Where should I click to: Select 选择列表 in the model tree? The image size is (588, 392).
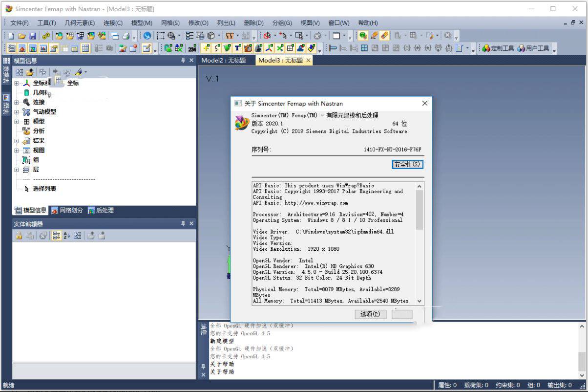(44, 189)
